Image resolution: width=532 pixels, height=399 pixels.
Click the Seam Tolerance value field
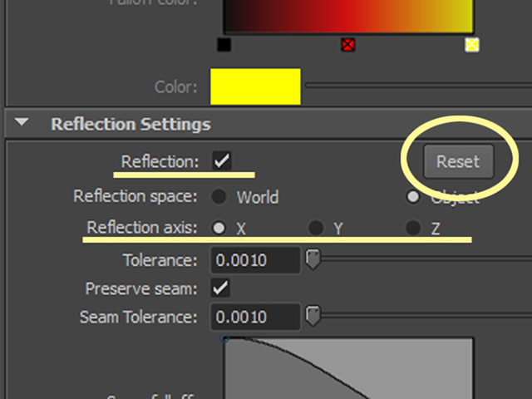tap(255, 317)
